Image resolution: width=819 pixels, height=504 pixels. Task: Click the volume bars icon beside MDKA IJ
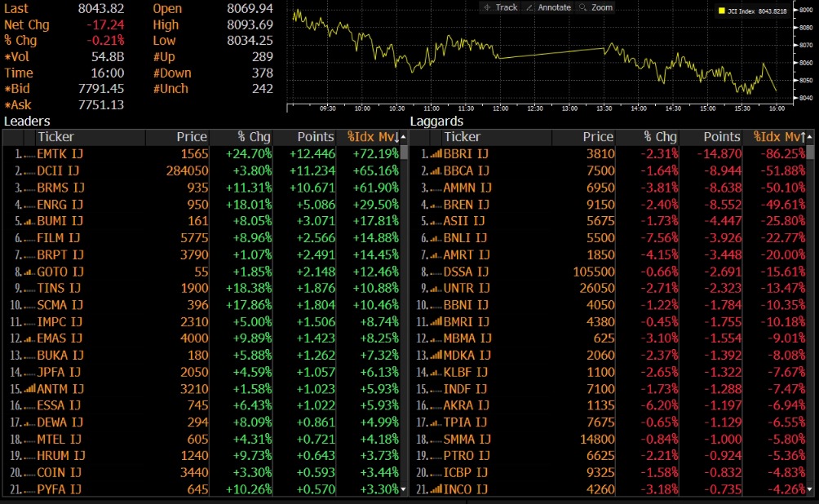point(435,356)
